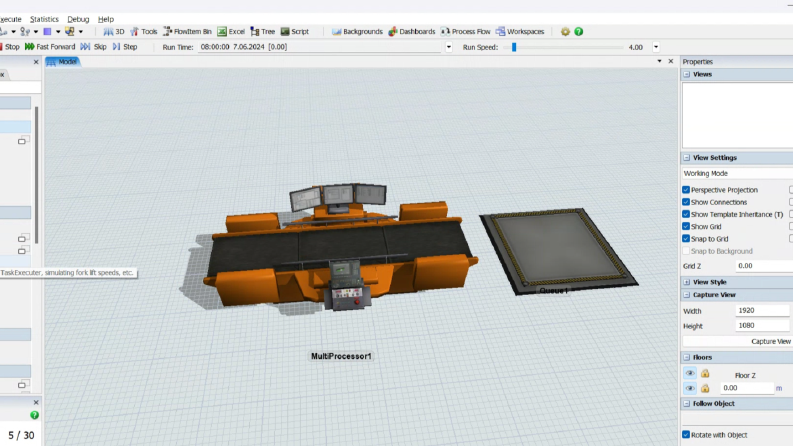This screenshot has height=446, width=793.
Task: Click the purple square toolbar icon
Action: [x=47, y=31]
